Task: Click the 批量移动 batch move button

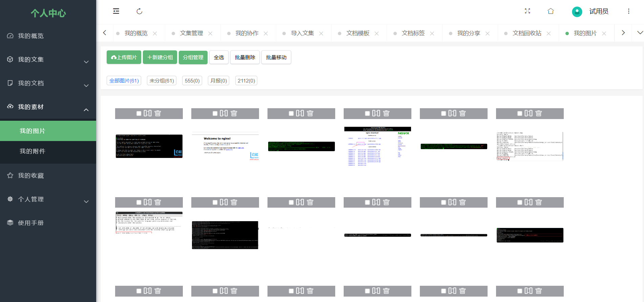Action: pos(276,57)
